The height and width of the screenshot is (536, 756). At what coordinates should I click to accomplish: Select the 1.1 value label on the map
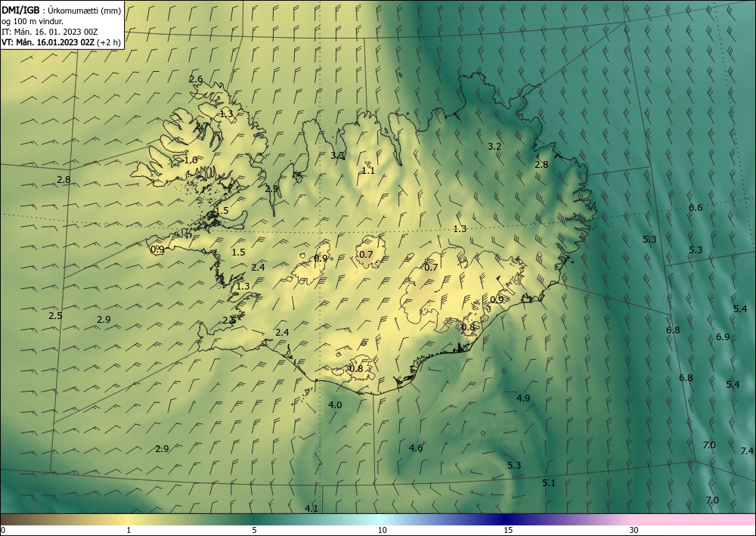(x=368, y=170)
